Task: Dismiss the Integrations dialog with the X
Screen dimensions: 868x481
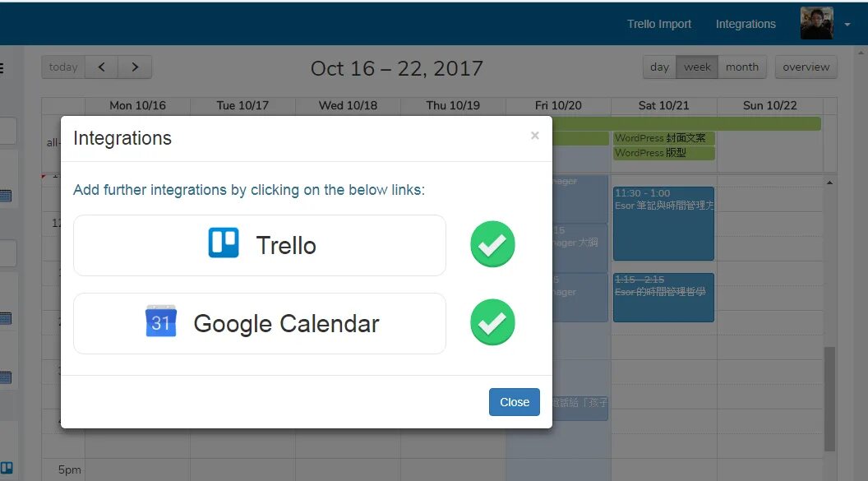Action: (535, 136)
